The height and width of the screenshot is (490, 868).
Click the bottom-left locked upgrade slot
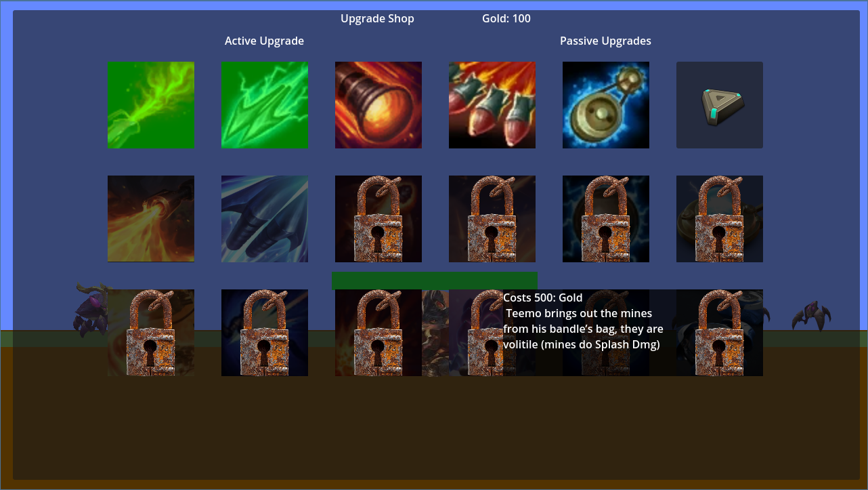click(x=151, y=333)
